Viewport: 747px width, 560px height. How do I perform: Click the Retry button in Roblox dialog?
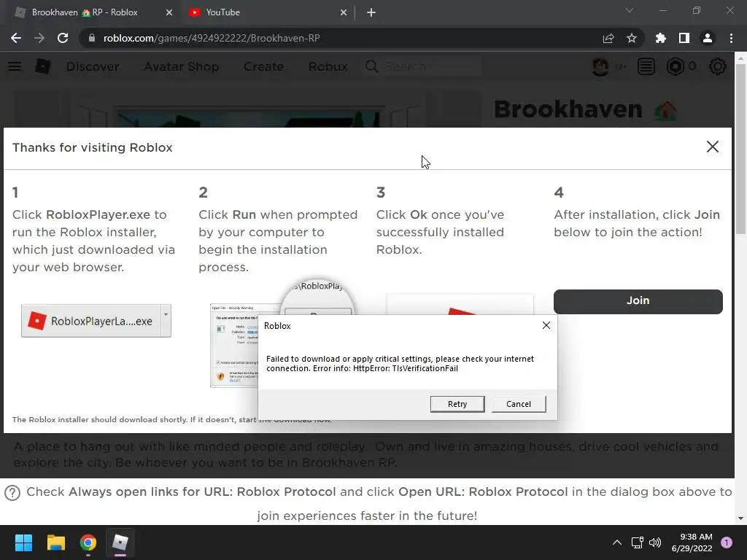457,404
